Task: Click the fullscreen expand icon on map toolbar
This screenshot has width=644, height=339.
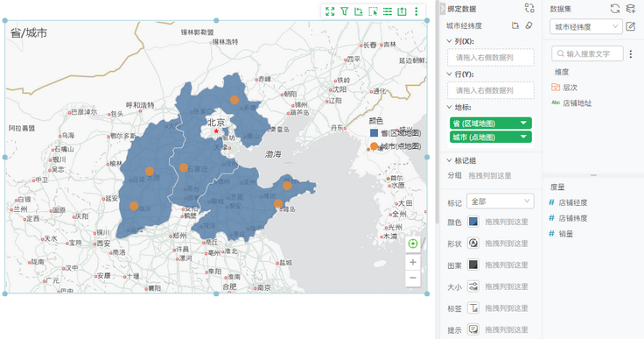Action: point(330,11)
